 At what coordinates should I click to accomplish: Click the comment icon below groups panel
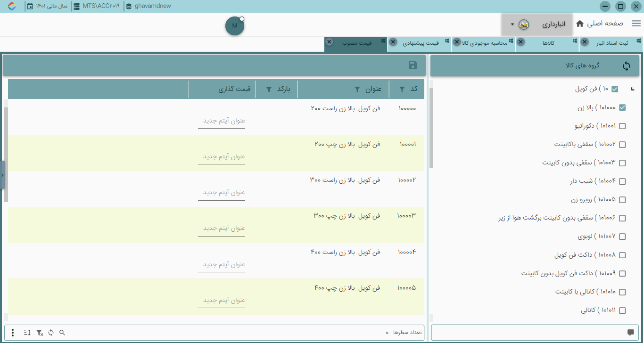pos(631,333)
